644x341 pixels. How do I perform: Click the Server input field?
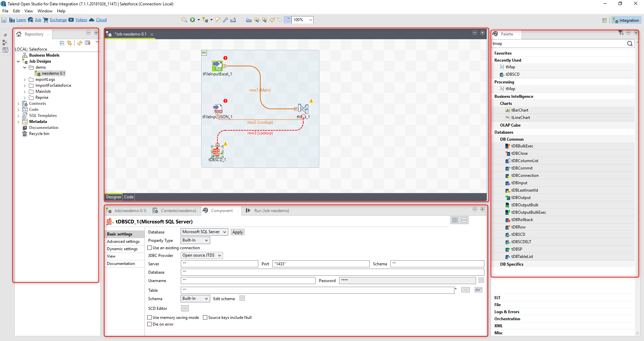(x=219, y=264)
